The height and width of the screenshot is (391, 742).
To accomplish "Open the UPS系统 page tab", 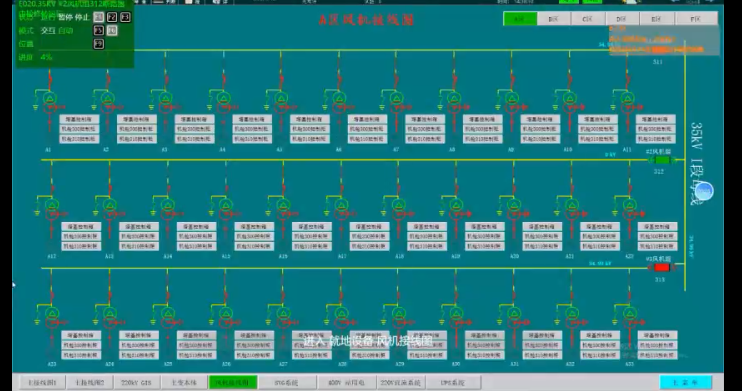I will [453, 382].
